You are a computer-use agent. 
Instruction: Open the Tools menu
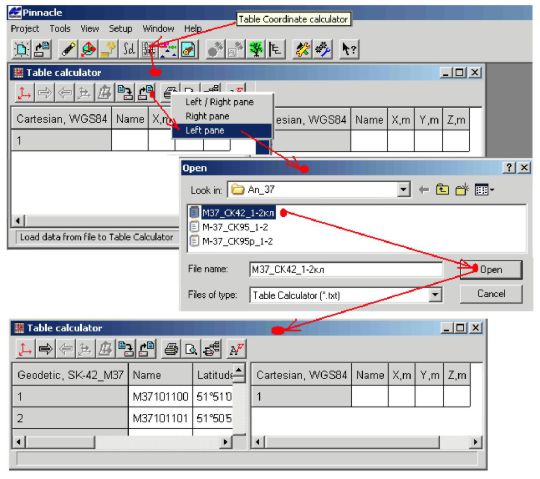60,29
